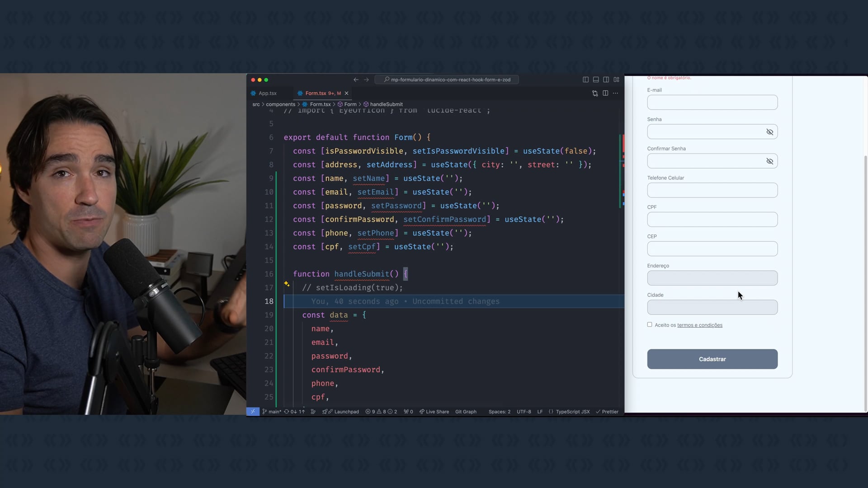
Task: Focus the Confirmar Senha field
Action: pyautogui.click(x=712, y=161)
